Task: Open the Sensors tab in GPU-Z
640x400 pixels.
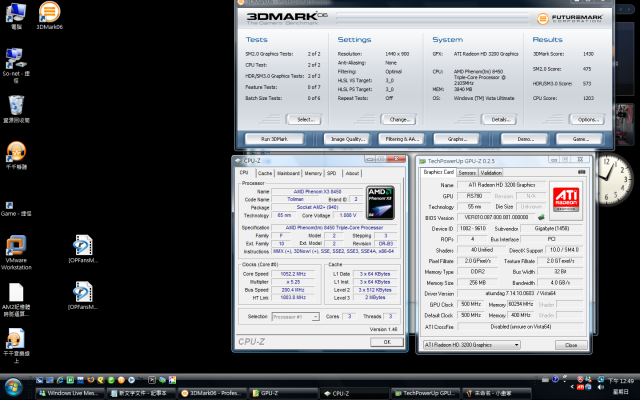Action: pyautogui.click(x=467, y=173)
